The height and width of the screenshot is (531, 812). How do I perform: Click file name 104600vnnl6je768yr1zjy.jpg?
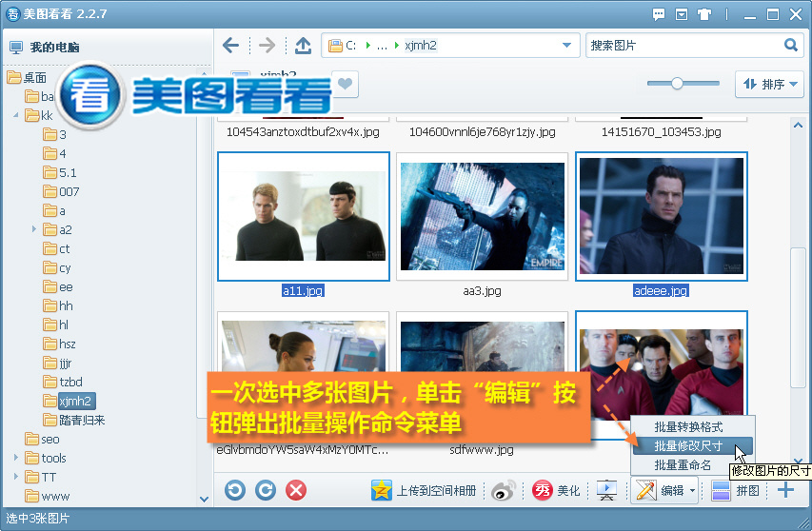pyautogui.click(x=482, y=132)
